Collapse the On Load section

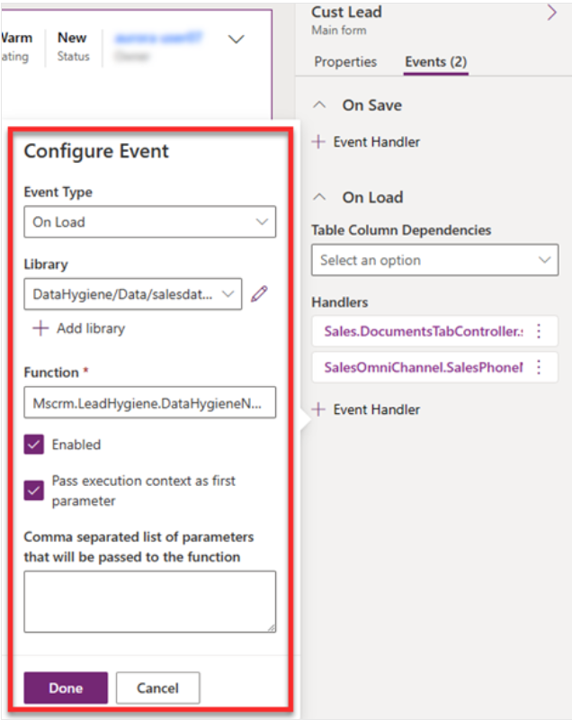319,197
